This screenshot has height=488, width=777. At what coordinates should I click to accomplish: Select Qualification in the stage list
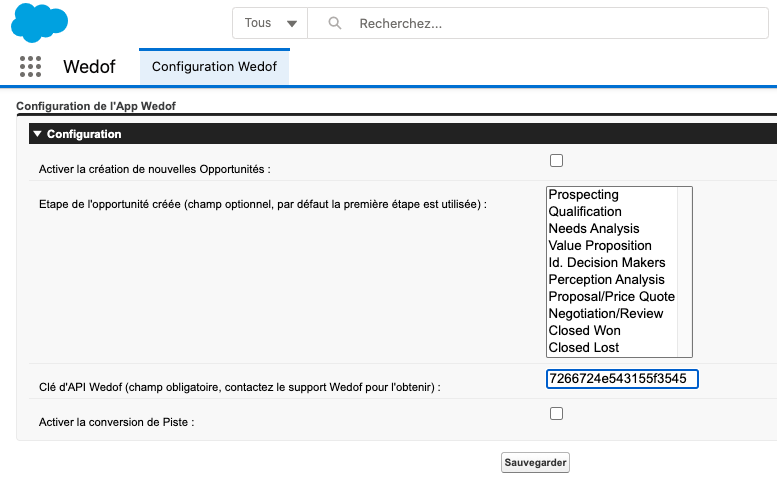[x=612, y=212]
